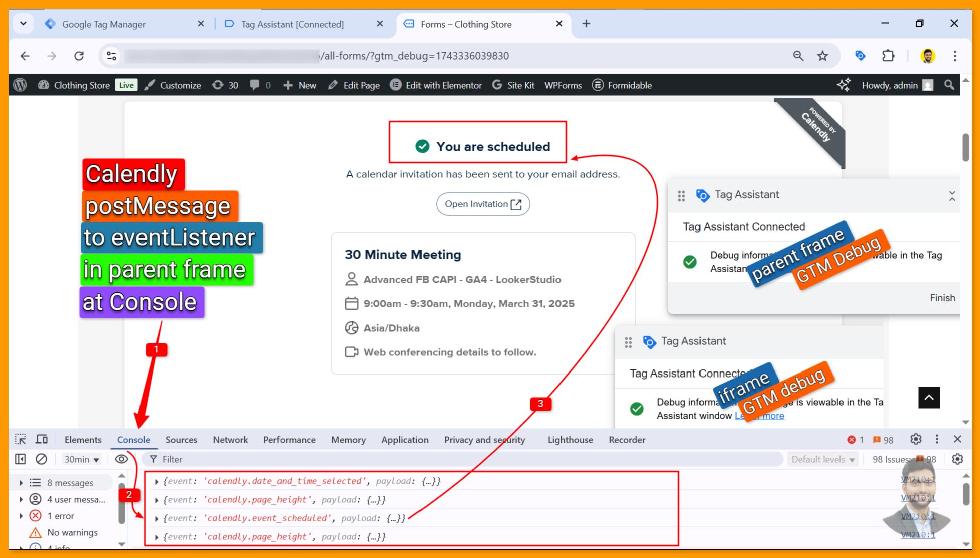Clear the console with the ban icon
Image resolution: width=980 pixels, height=558 pixels.
pyautogui.click(x=42, y=459)
